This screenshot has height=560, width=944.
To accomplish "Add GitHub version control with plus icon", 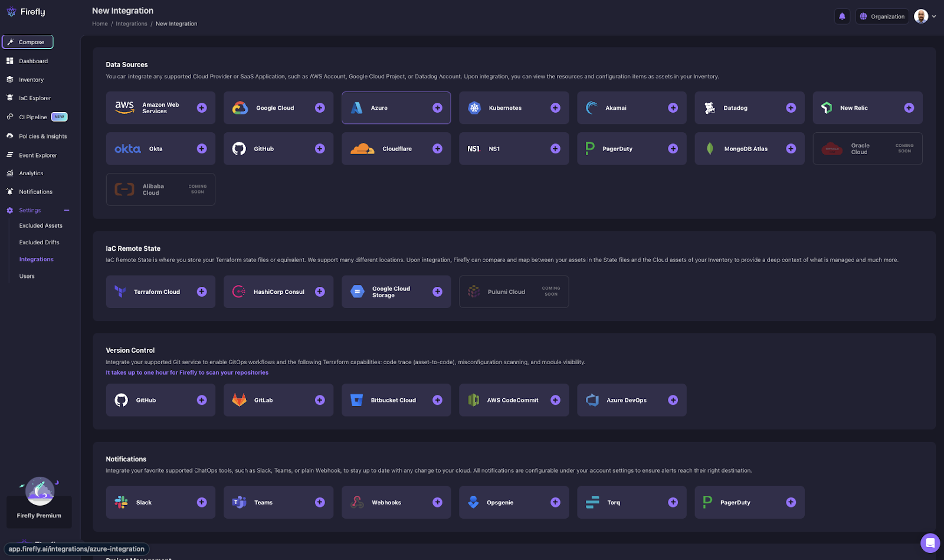I will 202,400.
